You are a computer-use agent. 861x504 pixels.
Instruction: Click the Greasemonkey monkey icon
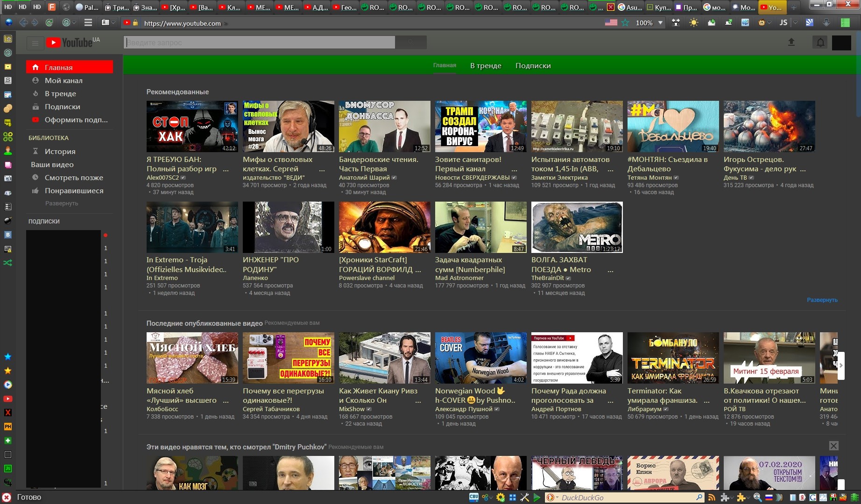762,22
